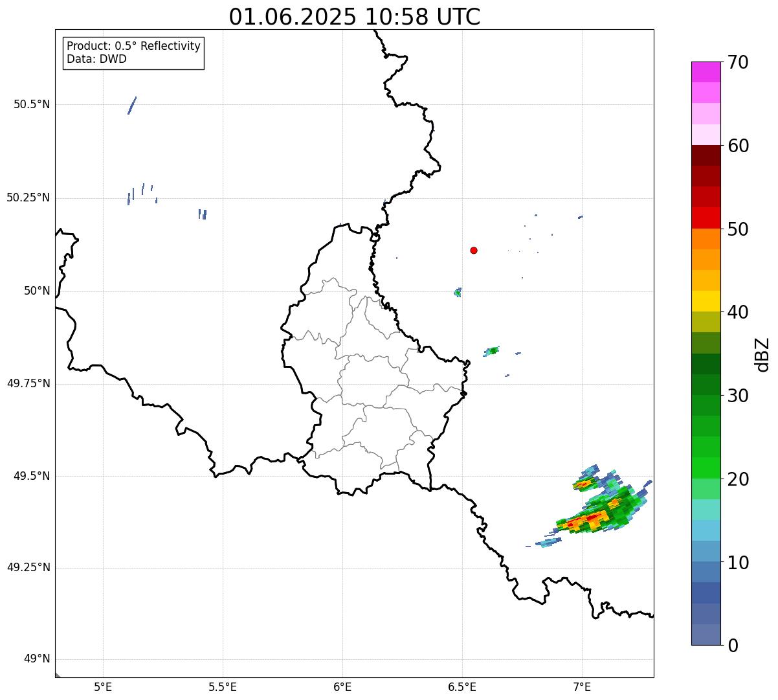The width and height of the screenshot is (778, 700).
Task: Click the title 01.06.2025 10:58 UTC
Action: pos(355,17)
